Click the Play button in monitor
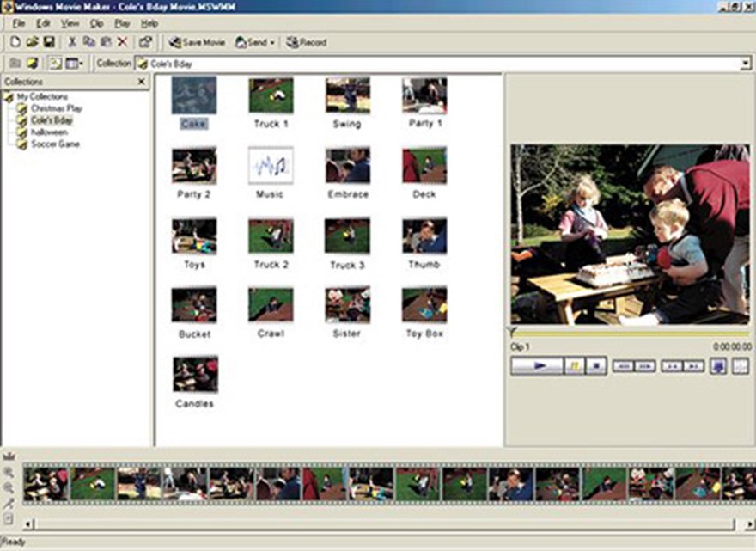 pyautogui.click(x=537, y=366)
